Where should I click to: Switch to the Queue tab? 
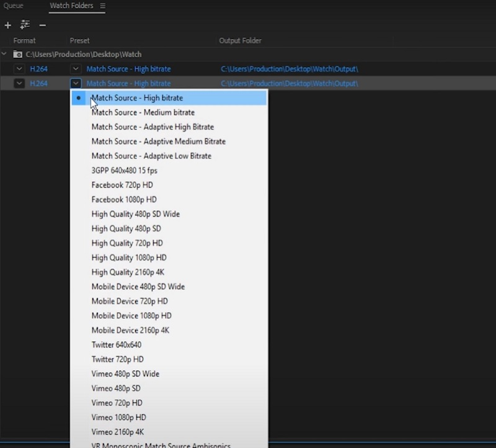point(14,6)
